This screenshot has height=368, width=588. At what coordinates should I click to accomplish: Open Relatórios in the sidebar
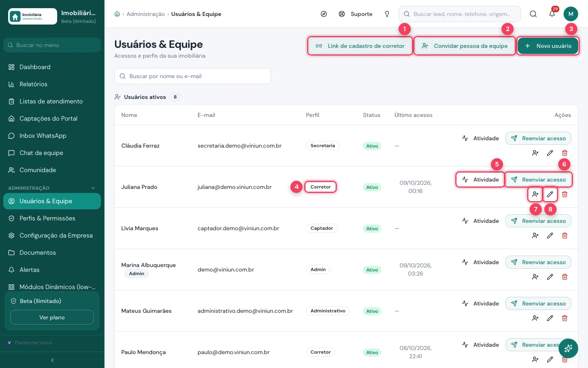[52, 84]
